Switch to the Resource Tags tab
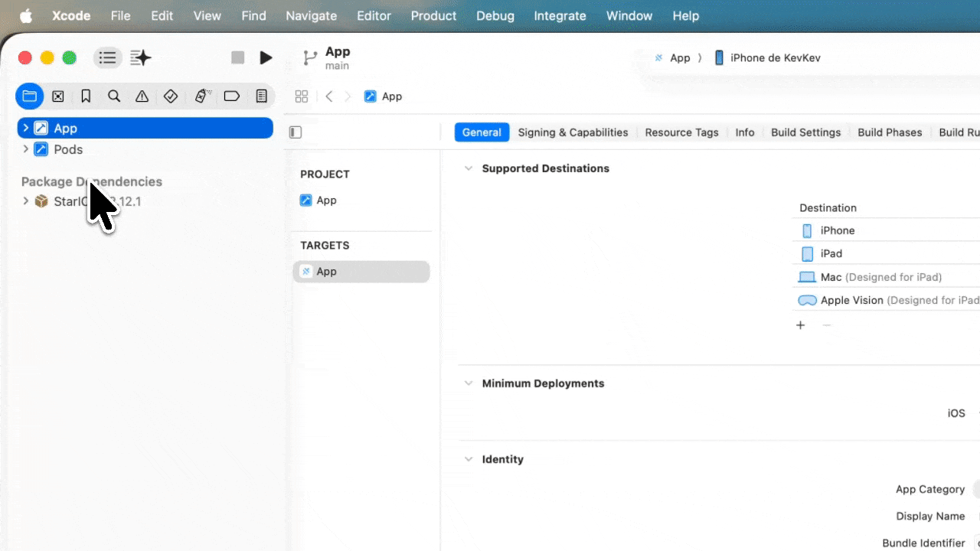This screenshot has height=551, width=980. (681, 132)
